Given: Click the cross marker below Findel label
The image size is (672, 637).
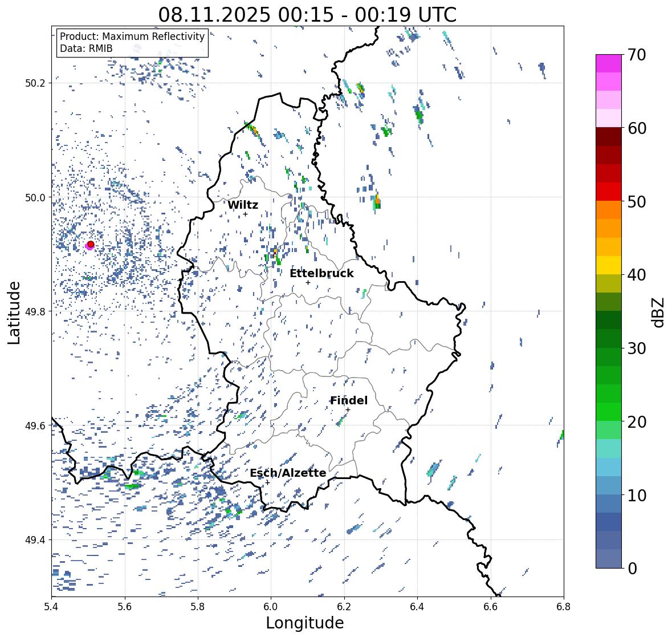Looking at the screenshot, I should point(348,410).
